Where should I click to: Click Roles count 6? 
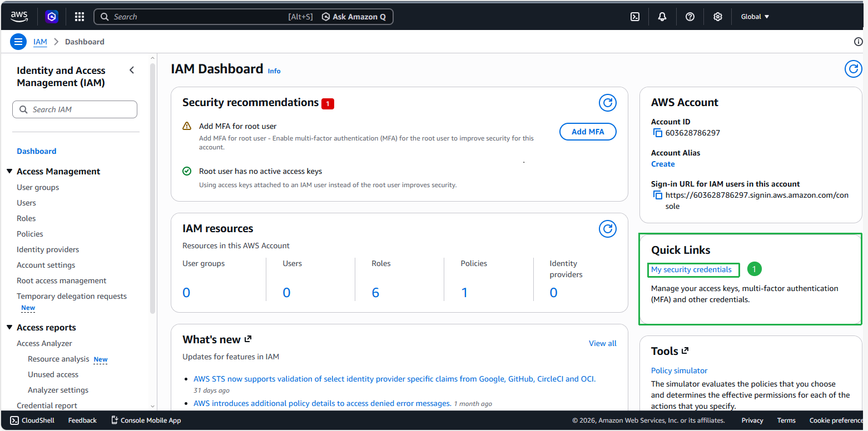click(x=375, y=293)
